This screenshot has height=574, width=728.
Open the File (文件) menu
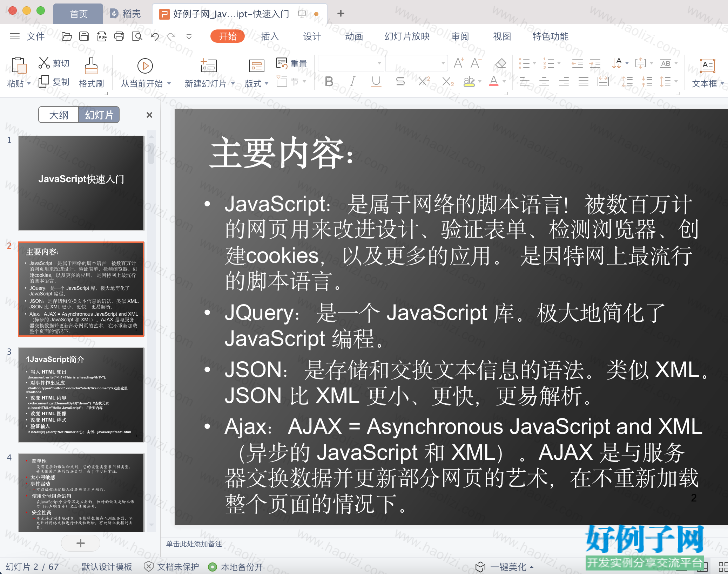36,36
